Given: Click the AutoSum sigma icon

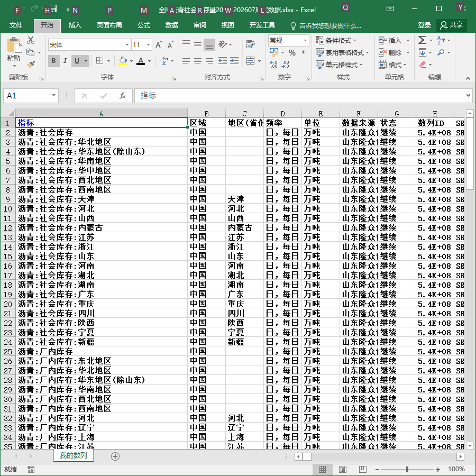Looking at the screenshot, I should pos(422,40).
